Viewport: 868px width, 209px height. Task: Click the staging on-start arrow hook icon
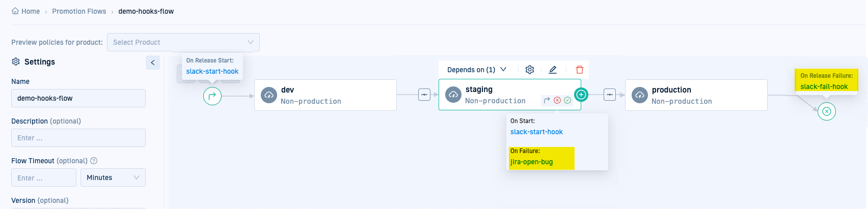547,100
